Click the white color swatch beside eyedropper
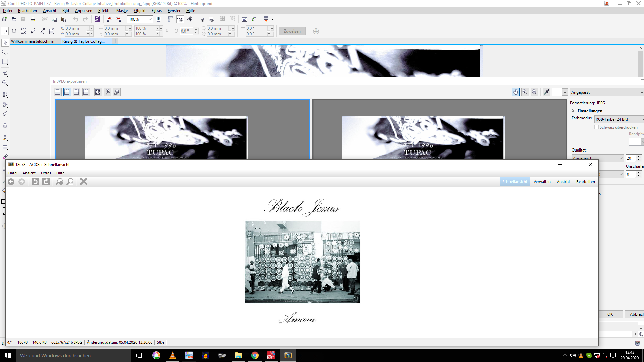 pos(557,92)
